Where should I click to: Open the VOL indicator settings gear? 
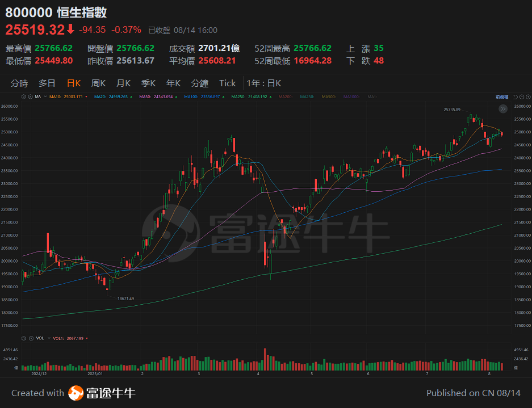point(23,338)
